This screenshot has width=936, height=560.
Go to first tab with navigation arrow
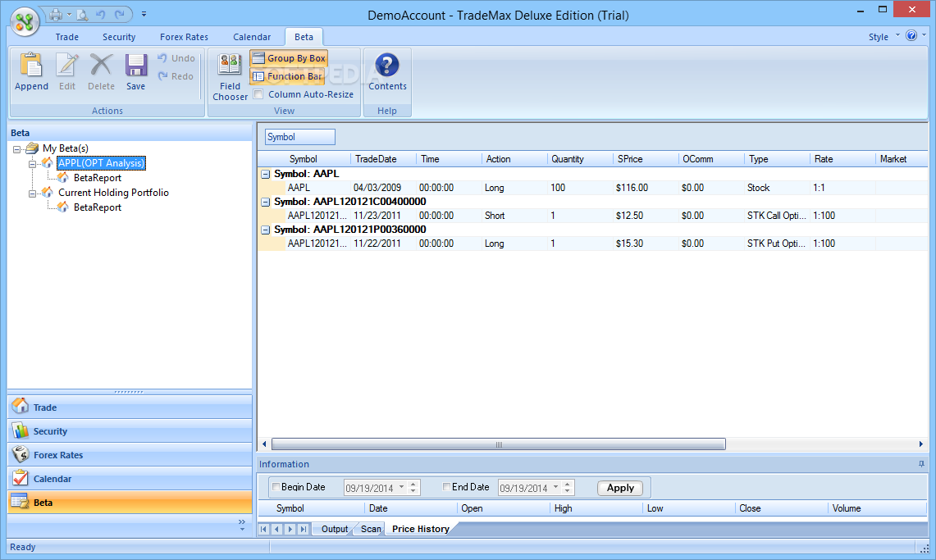[x=264, y=529]
